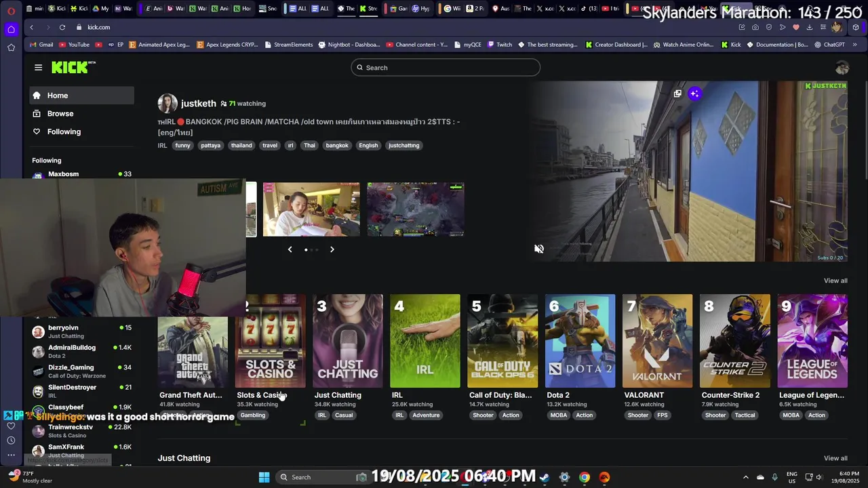Open Call of Duty Black Ops 6 card
868x488 pixels.
click(502, 341)
